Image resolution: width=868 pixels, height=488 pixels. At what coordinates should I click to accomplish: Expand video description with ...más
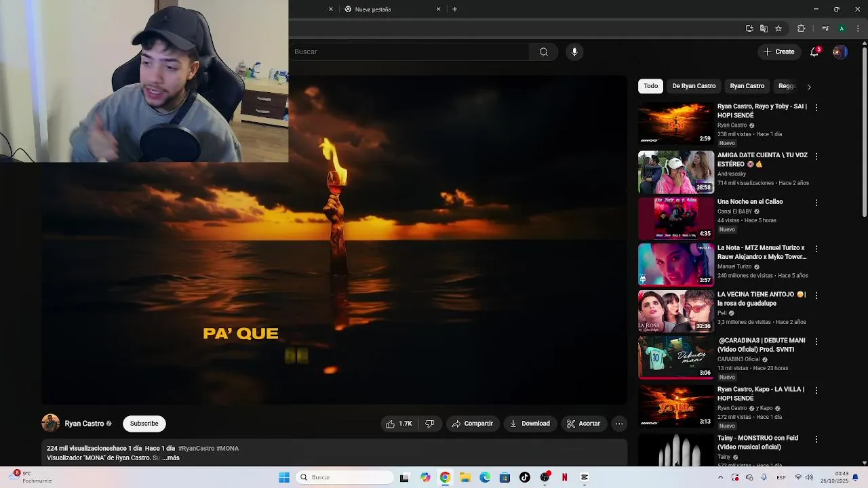(x=171, y=458)
